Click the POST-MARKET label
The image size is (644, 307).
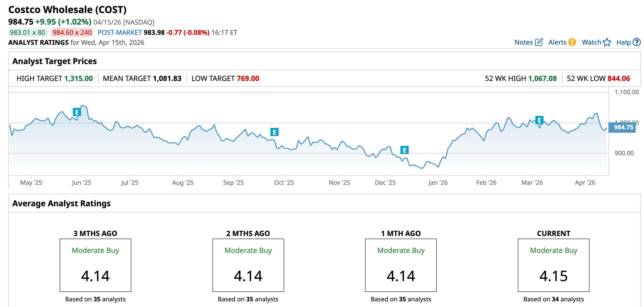pyautogui.click(x=120, y=33)
